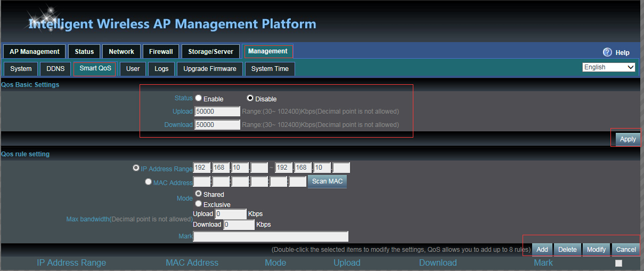Focus the basic Upload bandwidth field
Viewport: 644px width, 271px height.
(217, 111)
